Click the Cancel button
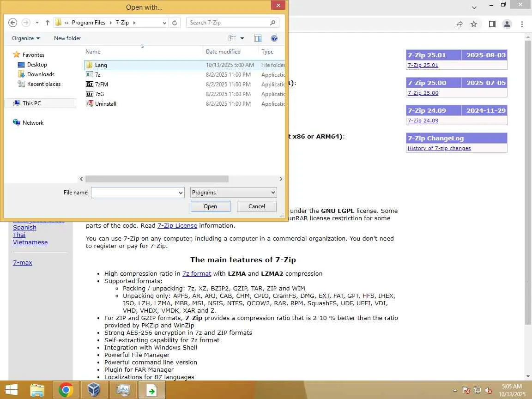Viewport: 532px width, 399px height. [x=256, y=206]
